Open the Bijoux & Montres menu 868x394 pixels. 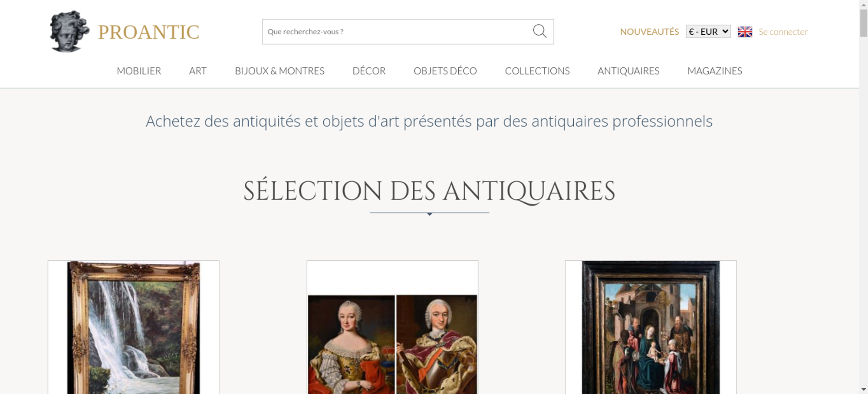(279, 71)
